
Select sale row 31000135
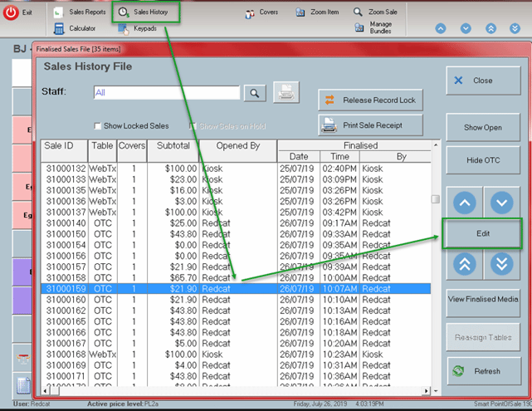pyautogui.click(x=236, y=190)
